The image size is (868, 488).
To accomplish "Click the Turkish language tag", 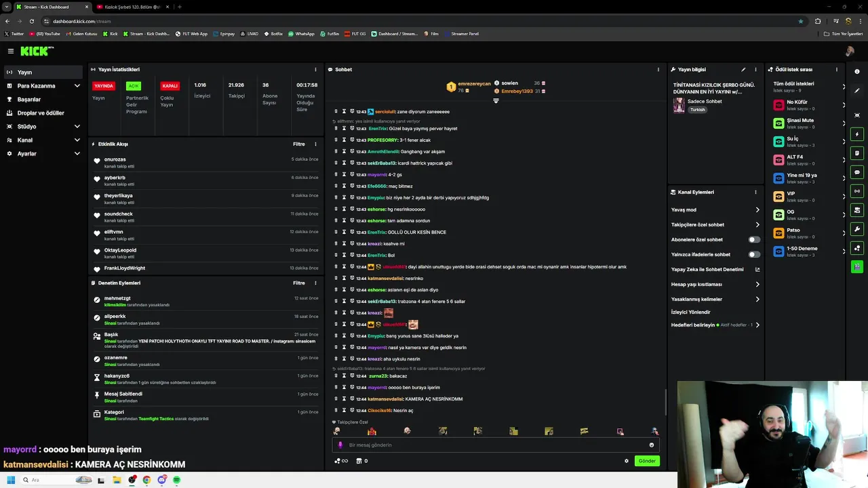I will pyautogui.click(x=697, y=109).
